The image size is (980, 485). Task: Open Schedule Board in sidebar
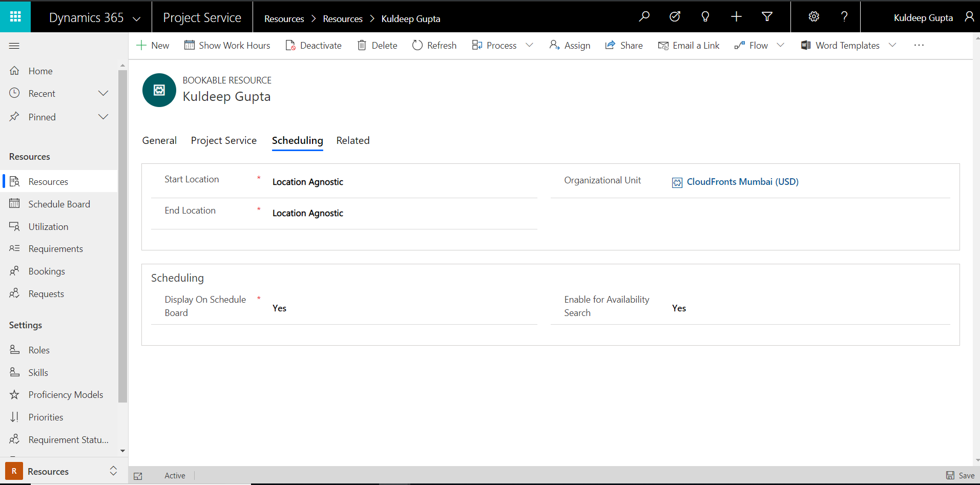[x=59, y=204]
